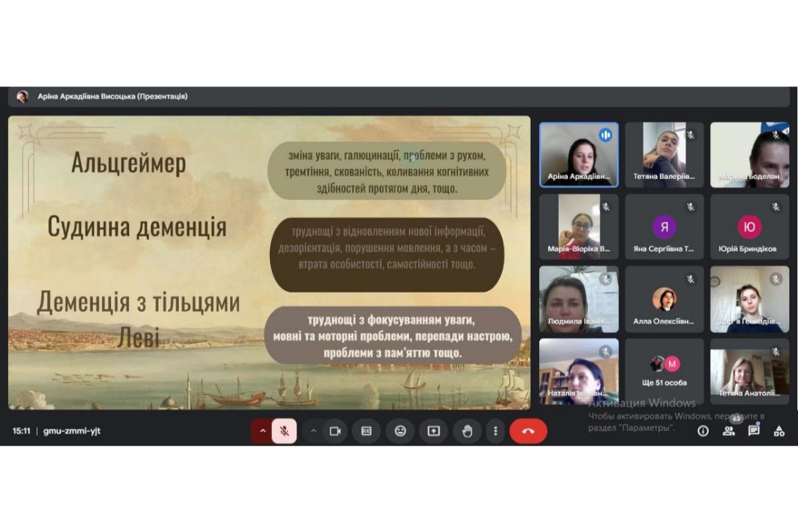Screen dimensions: 798x532
Task: Click the bubble starting зміна уваги, галюцинації
Action: (387, 172)
